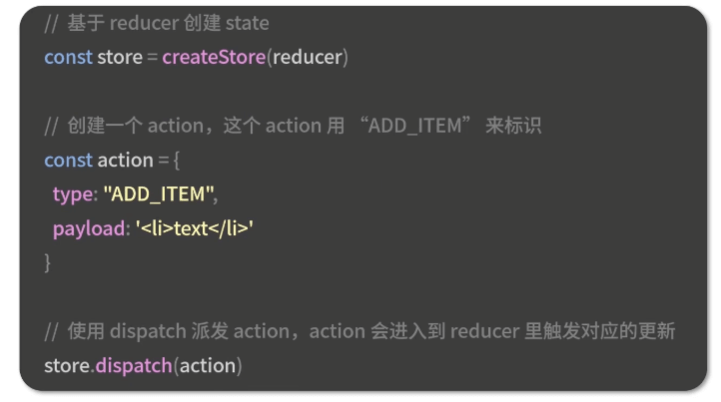
Task: Click store in the store.dispatch line
Action: [x=67, y=366]
